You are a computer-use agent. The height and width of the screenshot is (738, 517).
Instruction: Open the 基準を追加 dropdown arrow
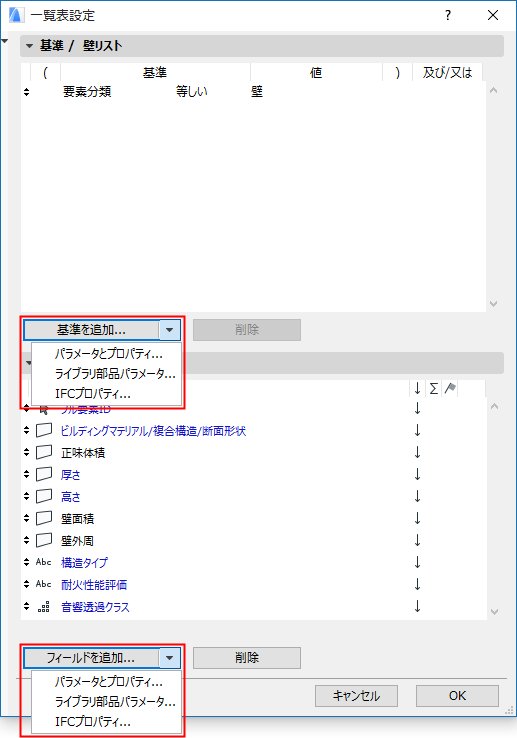coord(170,329)
